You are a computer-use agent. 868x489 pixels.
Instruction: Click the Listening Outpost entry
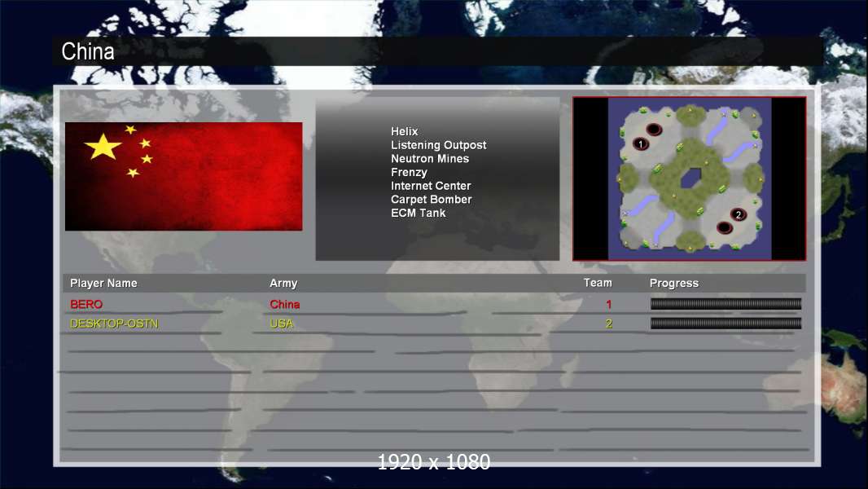[x=438, y=145]
